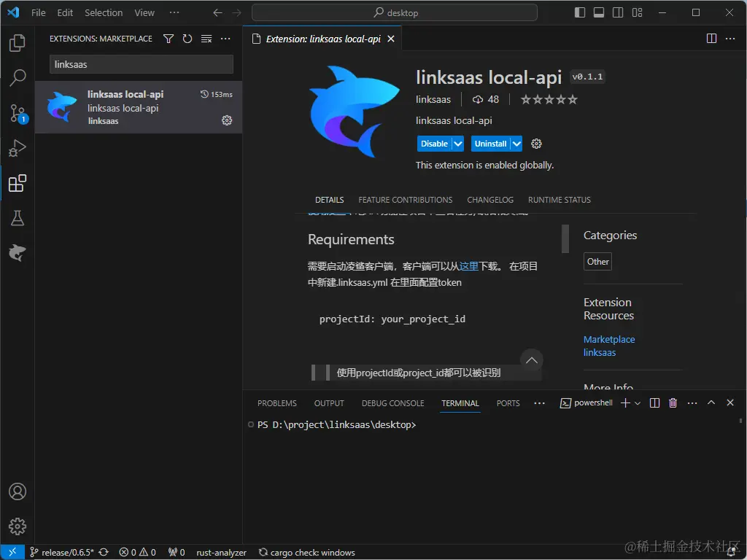Viewport: 747px width, 560px height.
Task: Filter extensions with the funnel icon
Action: point(169,39)
